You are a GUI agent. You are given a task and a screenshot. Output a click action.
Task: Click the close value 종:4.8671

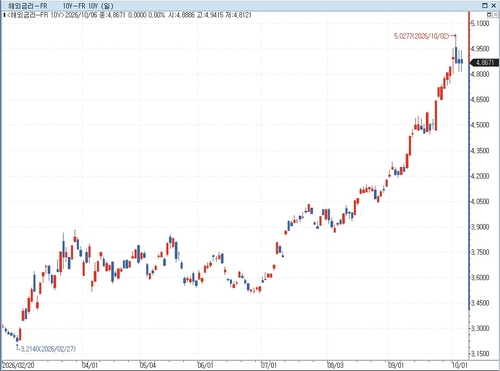(112, 15)
